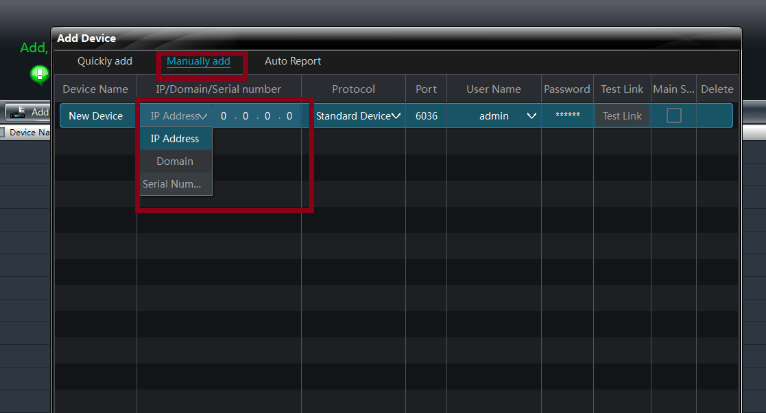This screenshot has width=766, height=413.
Task: Open the Standard Device protocol dropdown
Action: (x=358, y=116)
